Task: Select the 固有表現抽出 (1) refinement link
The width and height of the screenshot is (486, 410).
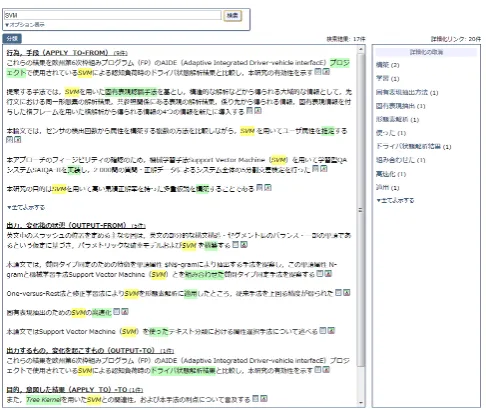Action: click(x=400, y=106)
